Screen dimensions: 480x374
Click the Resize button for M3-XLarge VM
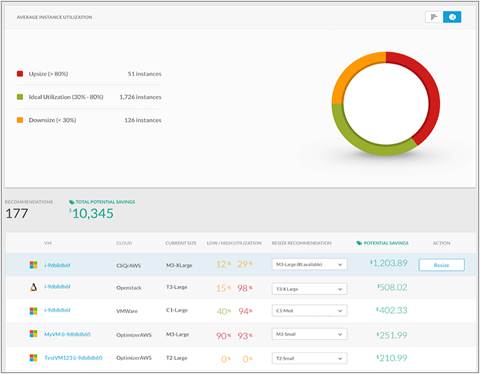tap(441, 265)
